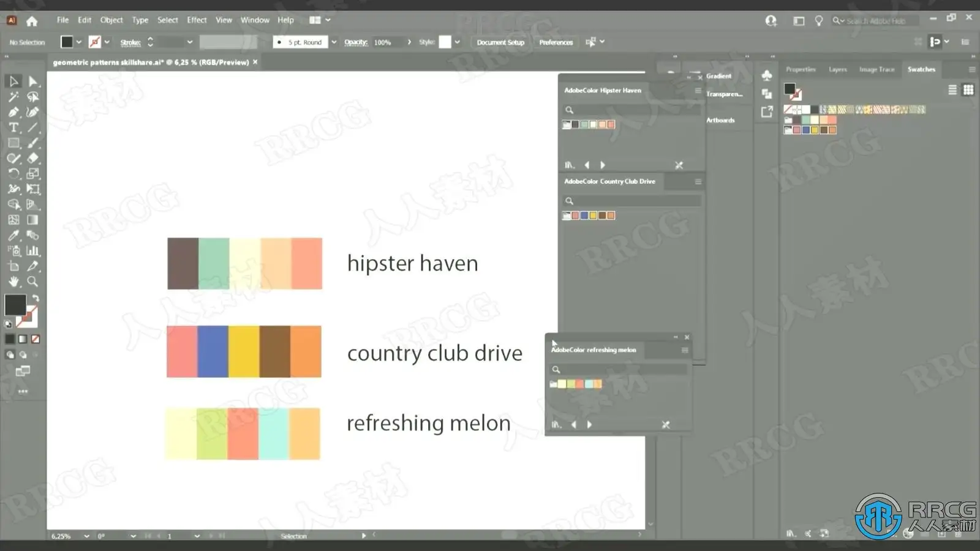This screenshot has width=980, height=551.
Task: Select the Free Transform tool
Action: coord(33,189)
